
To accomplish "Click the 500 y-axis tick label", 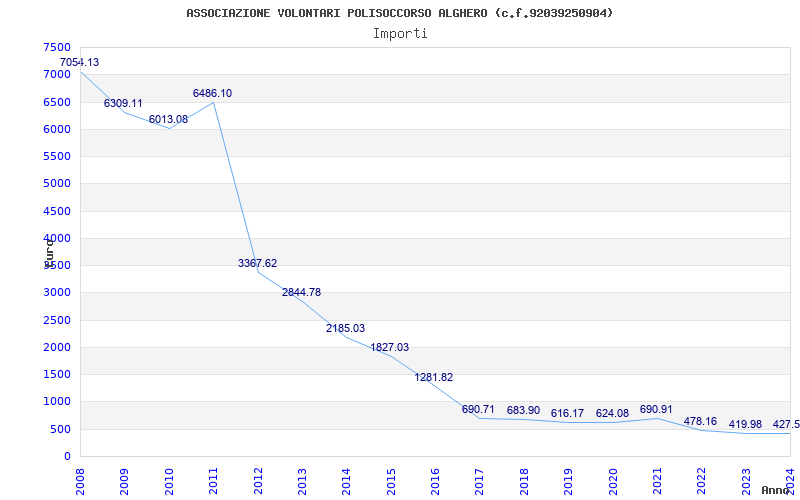I will click(61, 430).
